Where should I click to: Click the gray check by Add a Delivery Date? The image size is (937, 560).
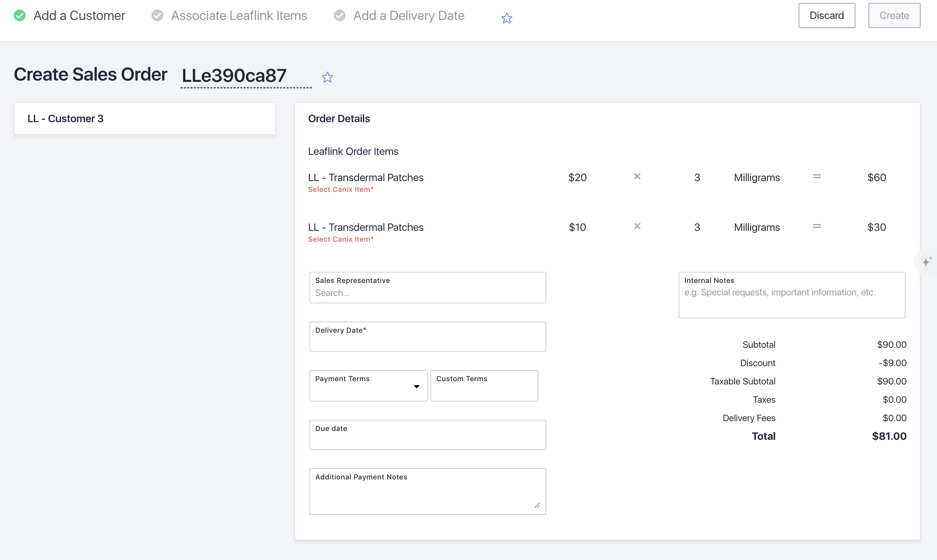click(x=340, y=15)
